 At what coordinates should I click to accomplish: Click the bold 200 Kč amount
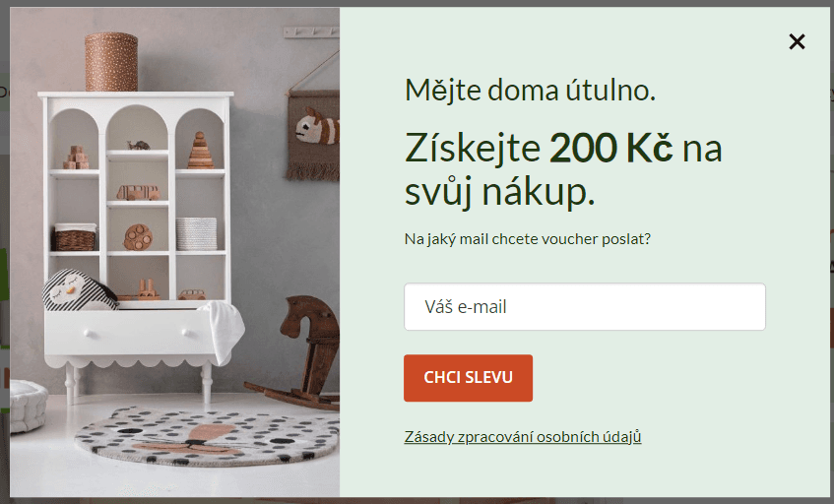[611, 148]
